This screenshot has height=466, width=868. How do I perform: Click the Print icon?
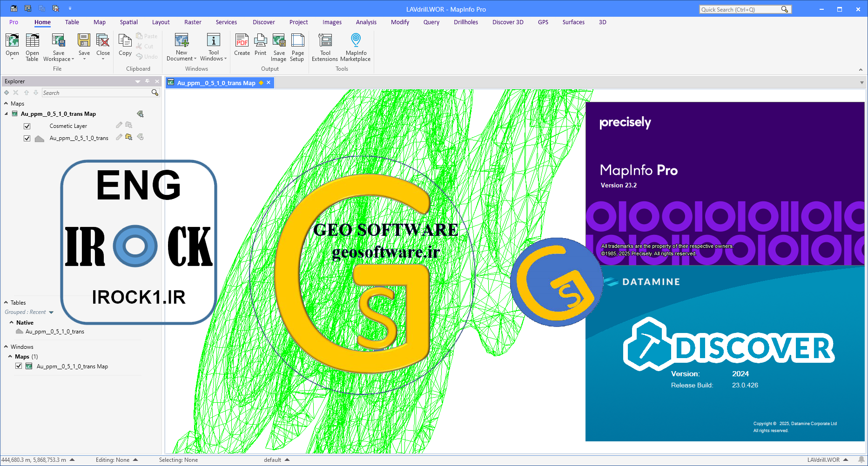click(261, 41)
